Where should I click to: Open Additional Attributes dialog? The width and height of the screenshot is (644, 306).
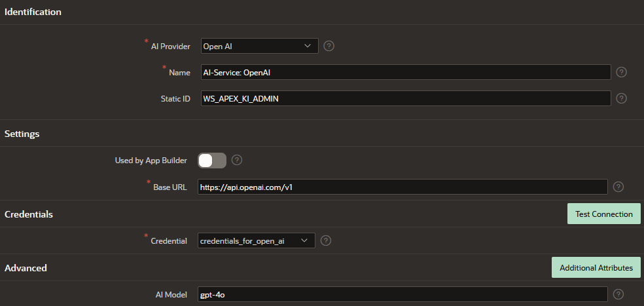[x=596, y=268]
